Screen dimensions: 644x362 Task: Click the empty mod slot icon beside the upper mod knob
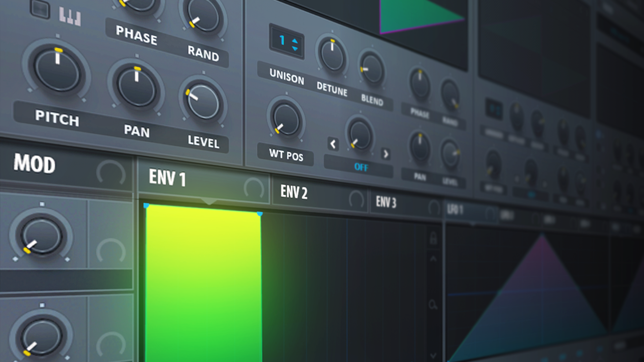coord(111,251)
